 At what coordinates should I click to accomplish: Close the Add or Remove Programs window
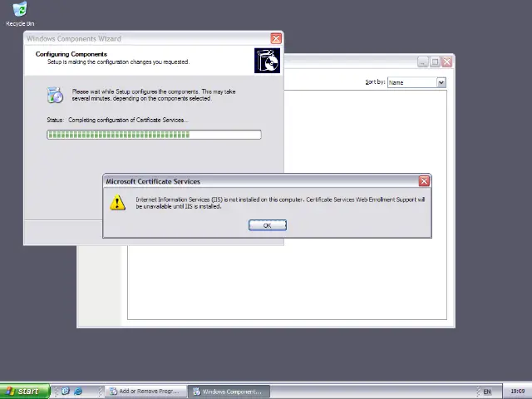[447, 62]
